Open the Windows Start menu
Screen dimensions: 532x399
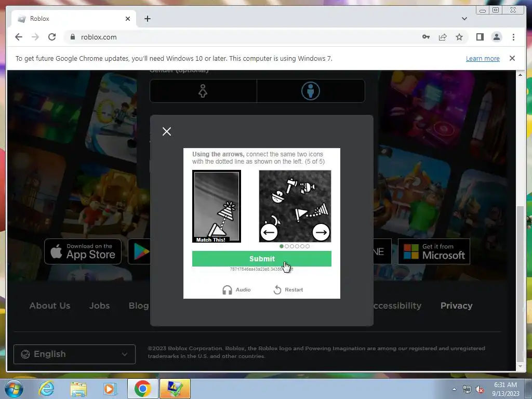(14, 389)
